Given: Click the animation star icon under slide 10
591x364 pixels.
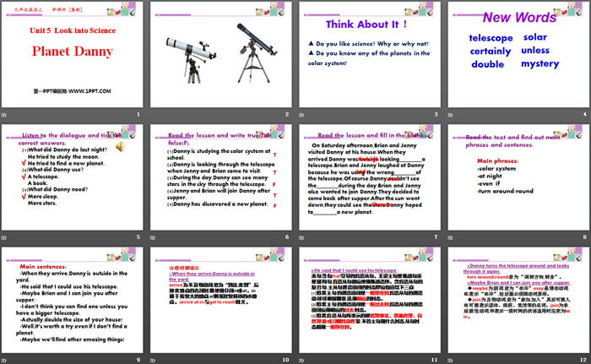Looking at the screenshot, I should (x=153, y=361).
